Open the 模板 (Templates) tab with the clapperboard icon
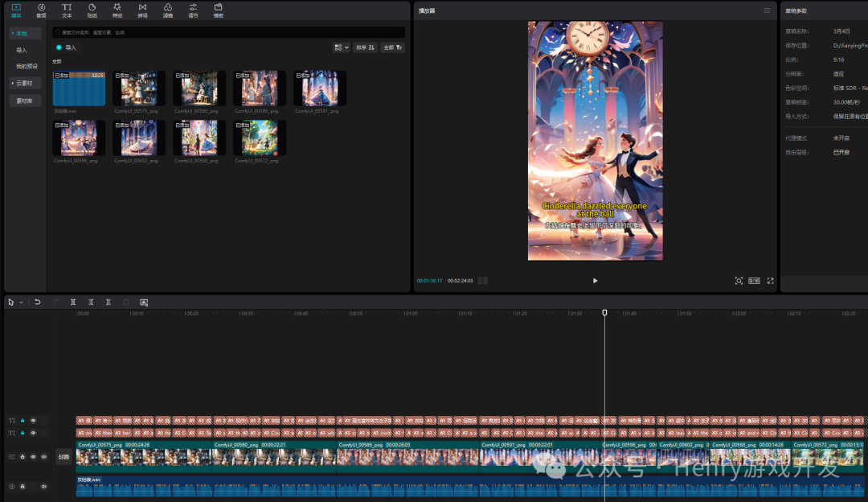868x502 pixels. pos(219,10)
